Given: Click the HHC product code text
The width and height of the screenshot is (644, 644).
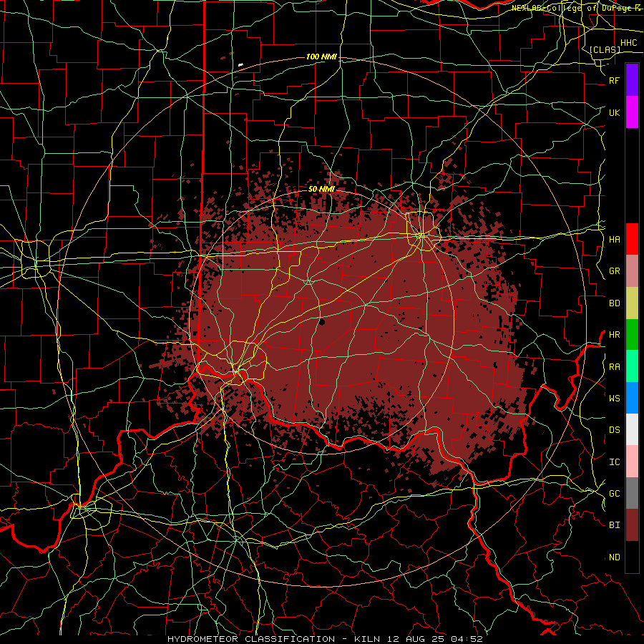Looking at the screenshot, I should [x=628, y=43].
